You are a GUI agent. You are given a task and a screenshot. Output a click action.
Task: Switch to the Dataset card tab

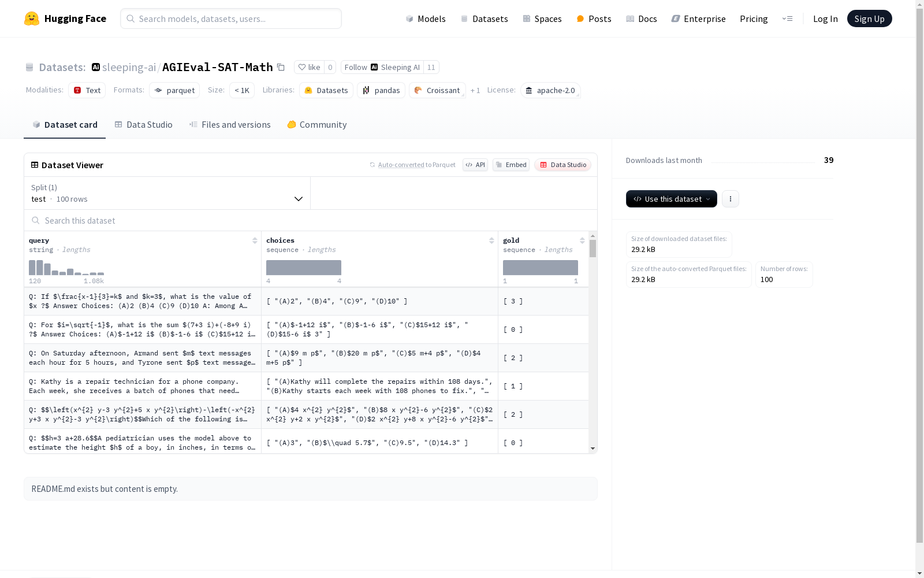point(65,124)
